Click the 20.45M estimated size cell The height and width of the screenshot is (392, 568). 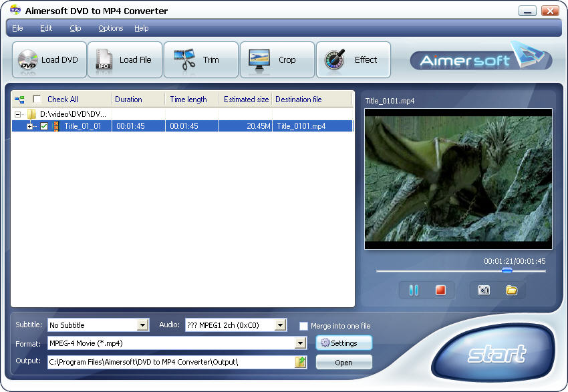(245, 126)
